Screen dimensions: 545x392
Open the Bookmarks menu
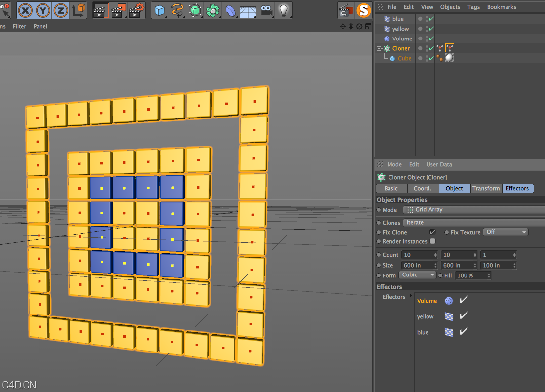[x=502, y=7]
